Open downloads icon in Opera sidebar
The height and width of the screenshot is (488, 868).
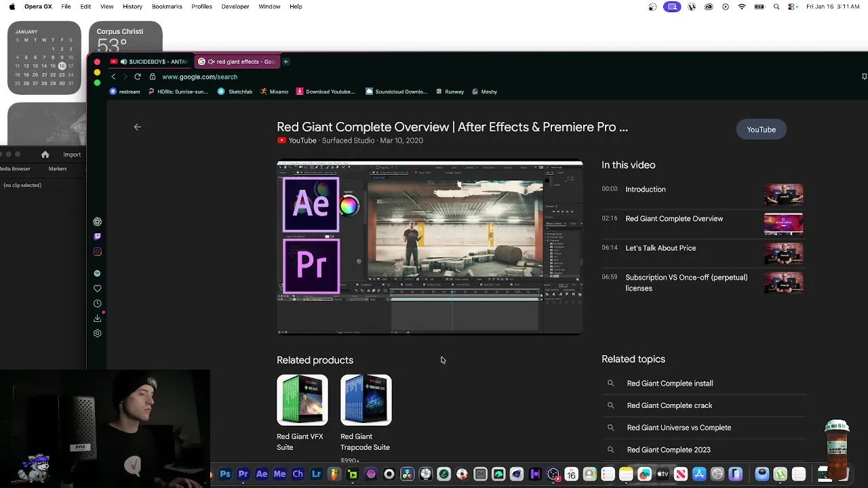tap(97, 318)
